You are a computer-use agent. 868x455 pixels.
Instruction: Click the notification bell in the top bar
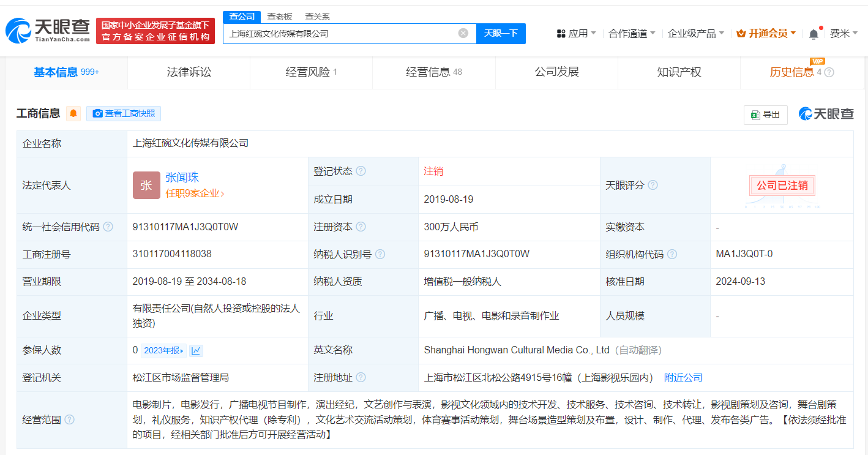pyautogui.click(x=814, y=33)
